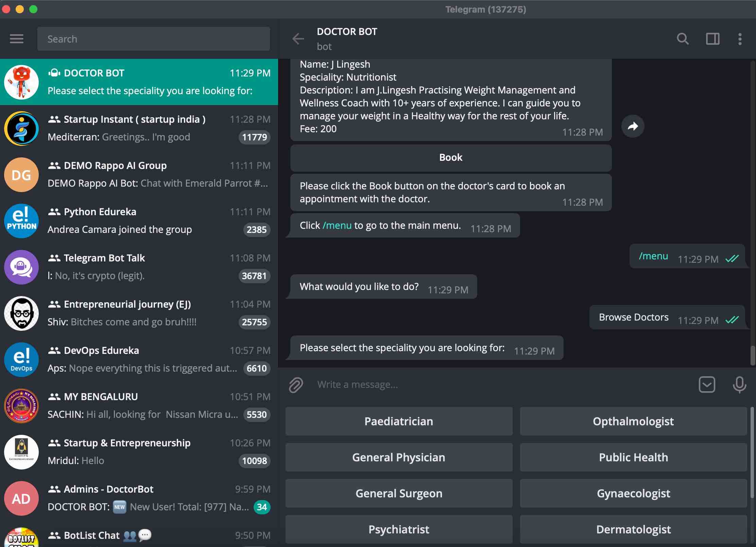Toggle the right info sidebar panel icon
Viewport: 756px width, 547px height.
[x=712, y=39]
